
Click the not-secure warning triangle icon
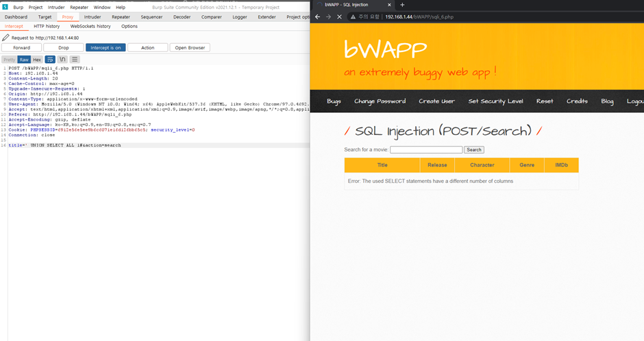tap(352, 17)
